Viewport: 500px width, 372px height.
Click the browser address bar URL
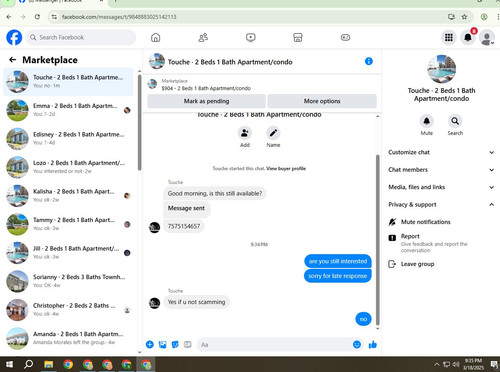(119, 17)
